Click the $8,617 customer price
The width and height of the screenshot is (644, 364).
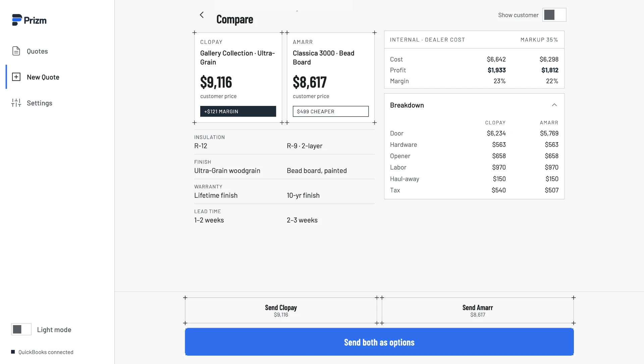click(310, 82)
